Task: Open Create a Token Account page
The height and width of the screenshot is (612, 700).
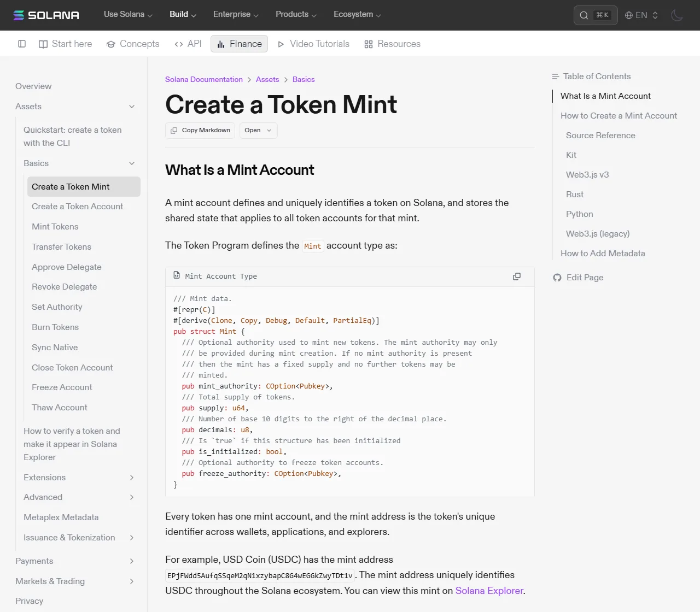Action: pos(77,207)
